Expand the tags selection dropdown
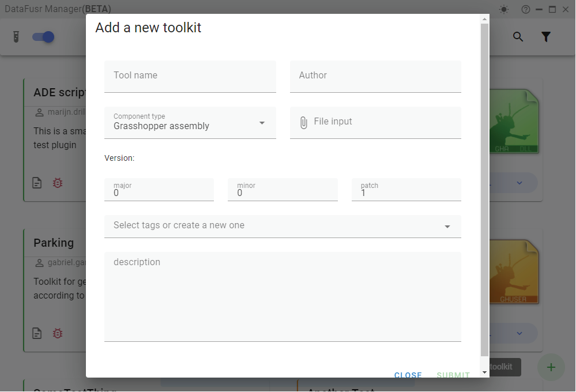 coord(447,226)
